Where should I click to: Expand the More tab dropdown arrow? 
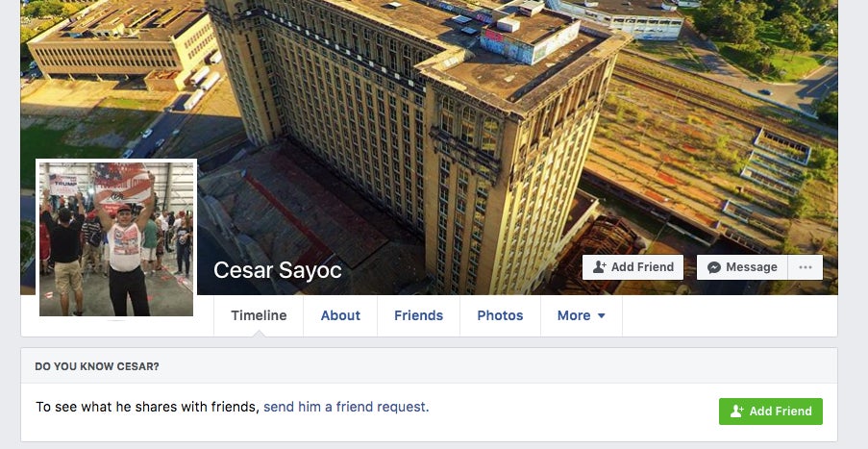point(601,315)
